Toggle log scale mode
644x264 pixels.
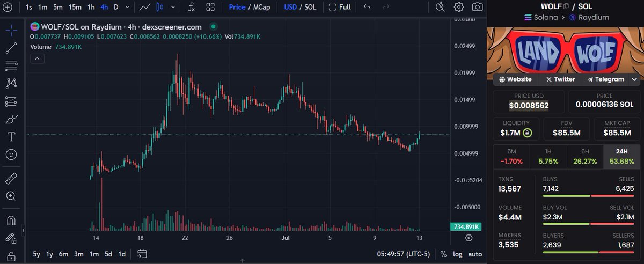[457, 254]
